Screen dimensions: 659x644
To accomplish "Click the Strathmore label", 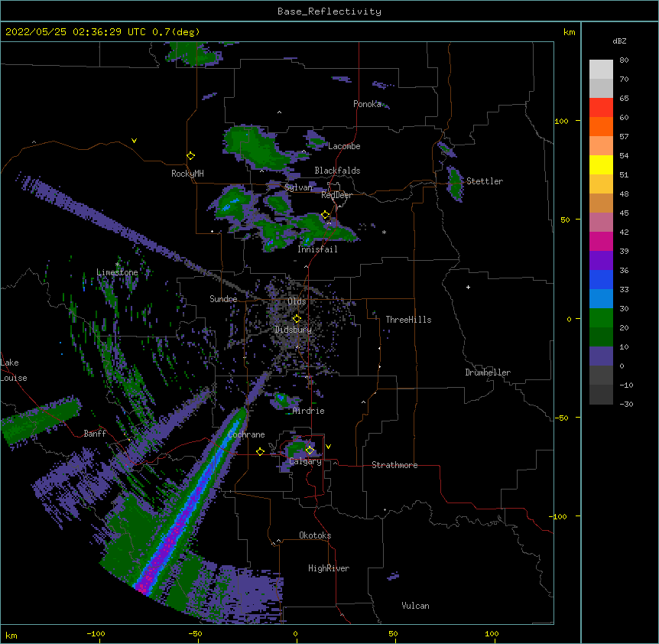I will click(394, 465).
